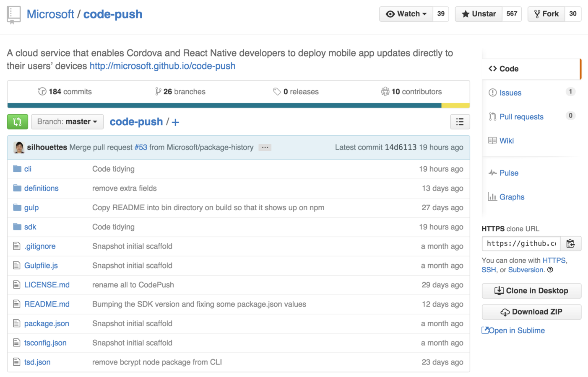This screenshot has width=588, height=377.
Task: View the 39 watchers count
Action: click(441, 14)
